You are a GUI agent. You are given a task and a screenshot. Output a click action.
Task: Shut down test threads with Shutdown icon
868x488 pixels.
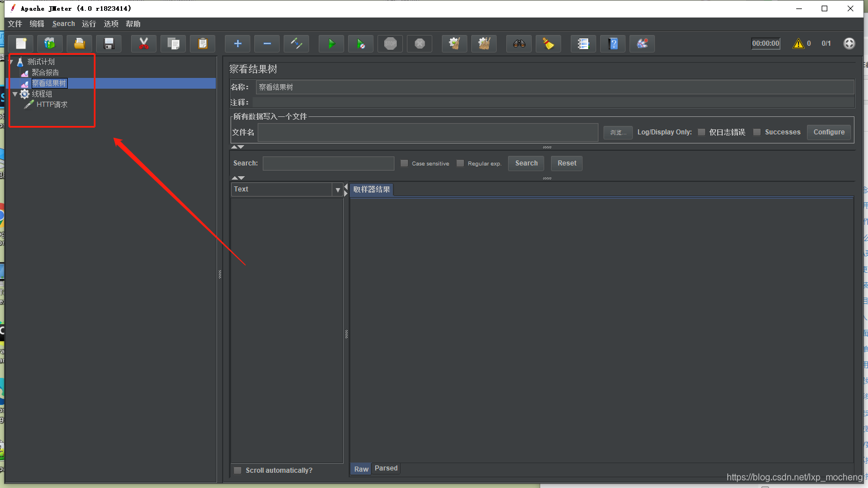click(419, 43)
